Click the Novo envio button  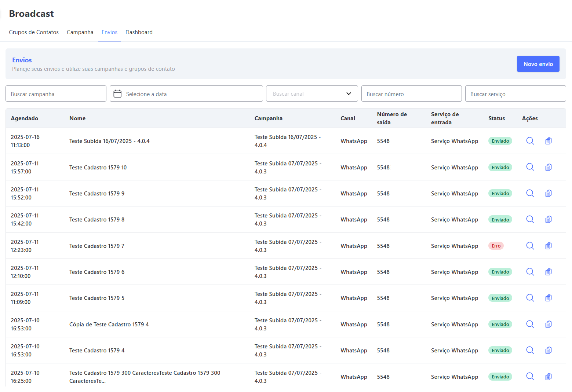(x=538, y=64)
